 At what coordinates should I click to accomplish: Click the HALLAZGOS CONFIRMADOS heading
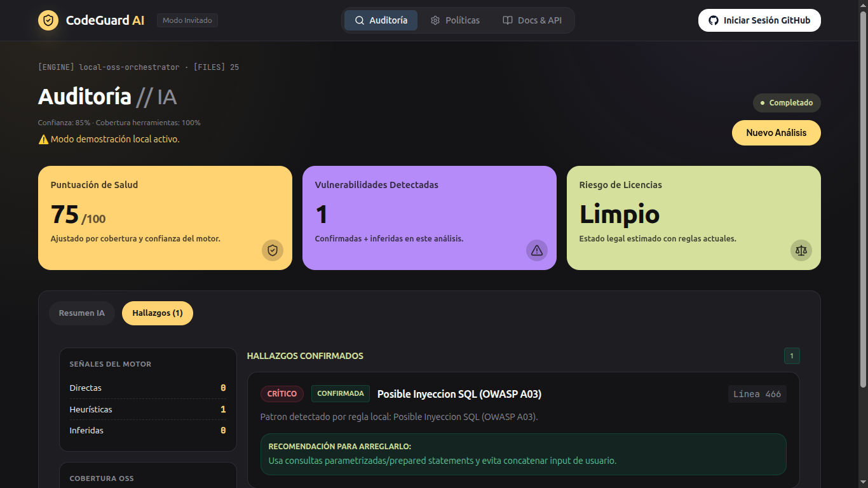tap(305, 356)
